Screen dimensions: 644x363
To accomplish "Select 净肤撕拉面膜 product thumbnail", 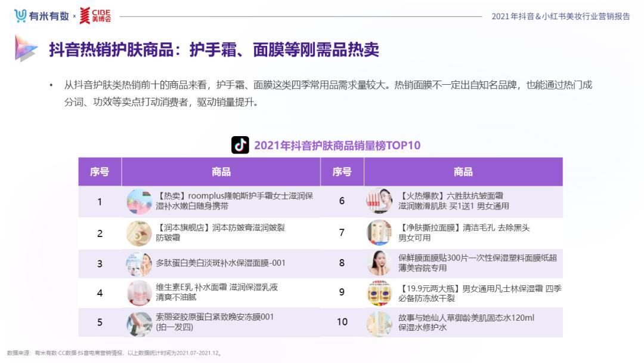I will (379, 232).
